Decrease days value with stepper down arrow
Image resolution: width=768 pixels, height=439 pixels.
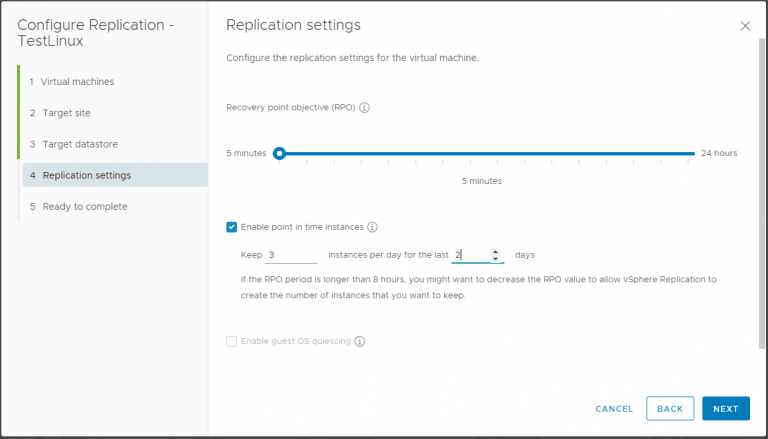[x=495, y=259]
